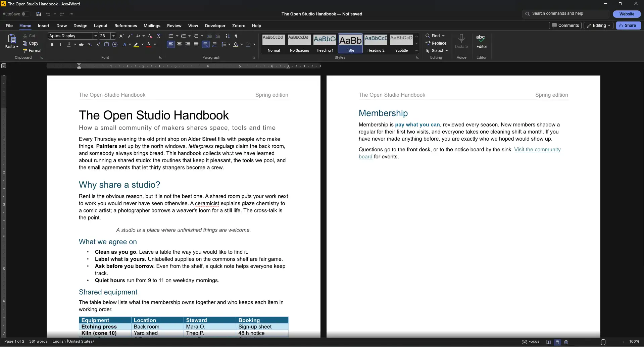This screenshot has height=347, width=644.
Task: Apply superscript formatting
Action: [x=98, y=44]
